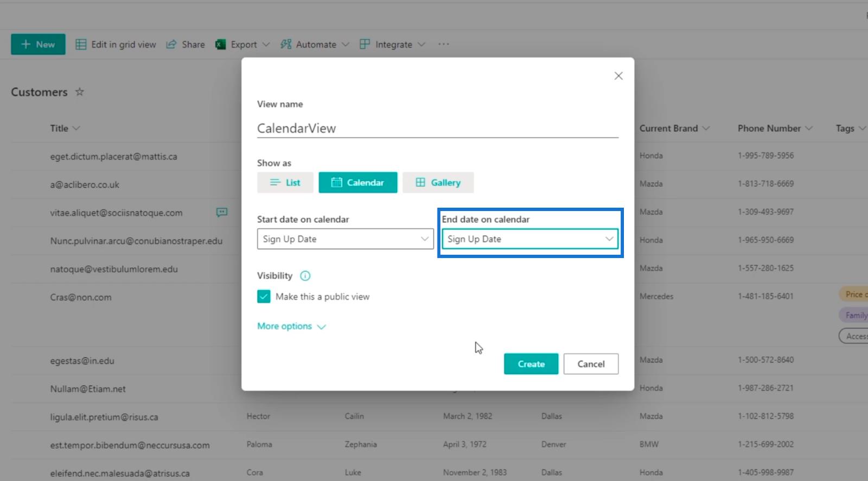Screen dimensions: 868x481
Task: Open End date on calendar dropdown
Action: click(530, 239)
